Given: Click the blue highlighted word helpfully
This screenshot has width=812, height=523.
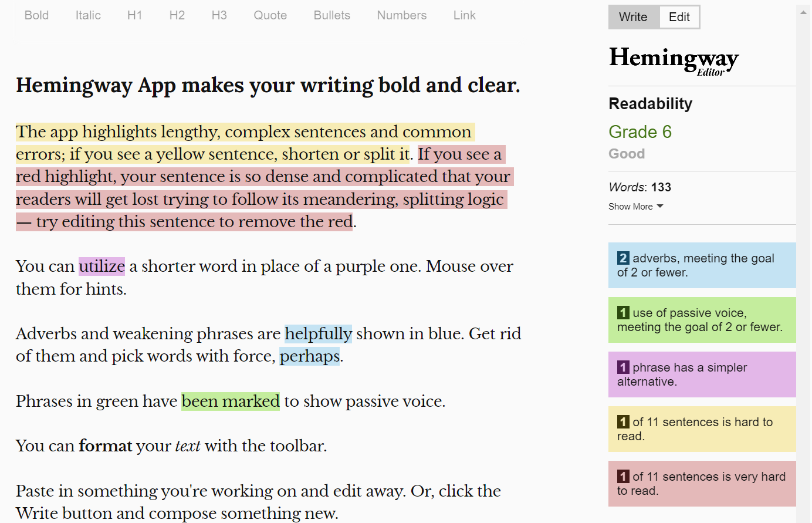Looking at the screenshot, I should pyautogui.click(x=319, y=334).
